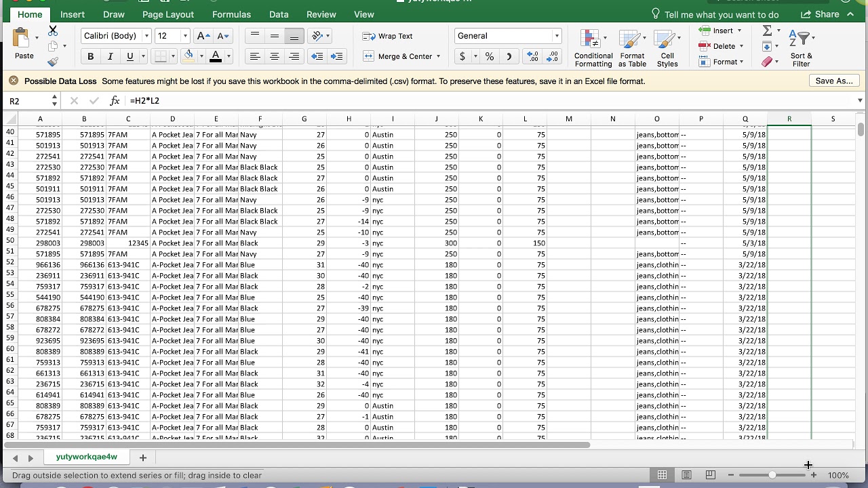This screenshot has height=488, width=868.
Task: Select the Format Painter brush
Action: point(53,62)
